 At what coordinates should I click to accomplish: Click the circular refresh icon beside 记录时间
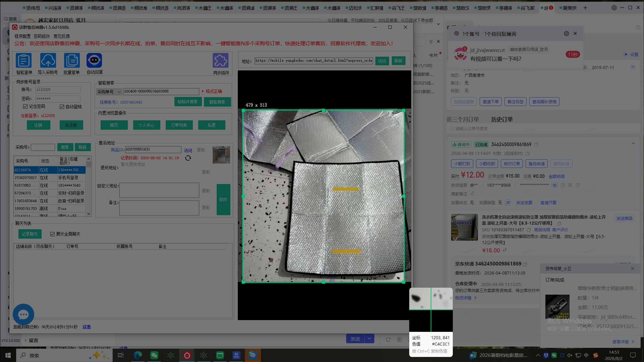tap(188, 158)
